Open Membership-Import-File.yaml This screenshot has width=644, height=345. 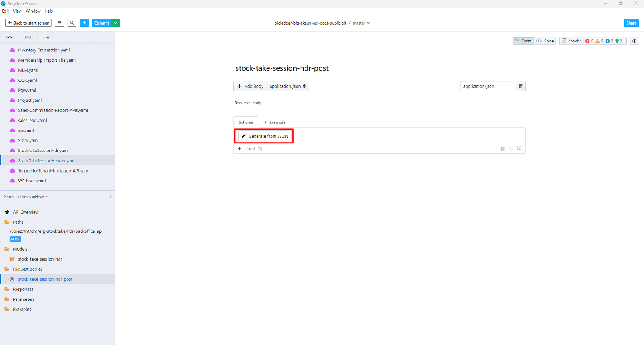(x=47, y=60)
